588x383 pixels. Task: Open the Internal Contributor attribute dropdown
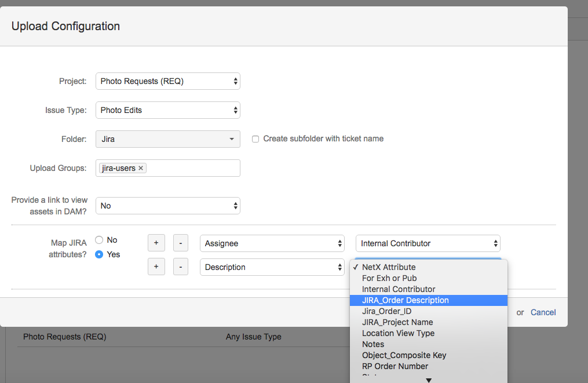(428, 243)
